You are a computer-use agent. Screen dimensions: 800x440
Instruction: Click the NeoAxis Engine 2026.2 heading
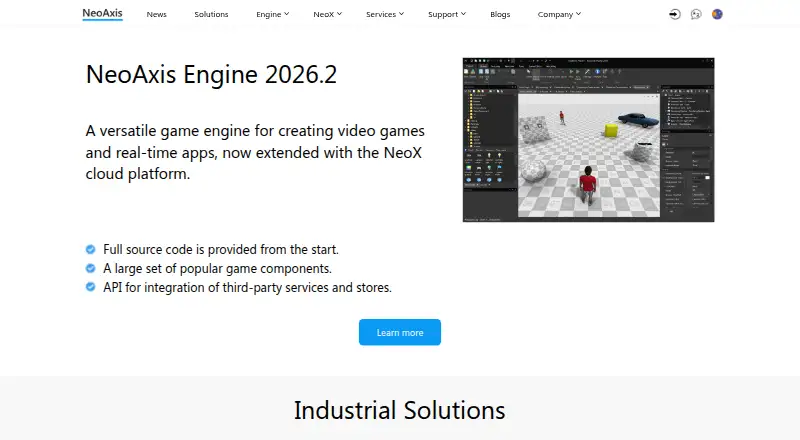click(211, 75)
